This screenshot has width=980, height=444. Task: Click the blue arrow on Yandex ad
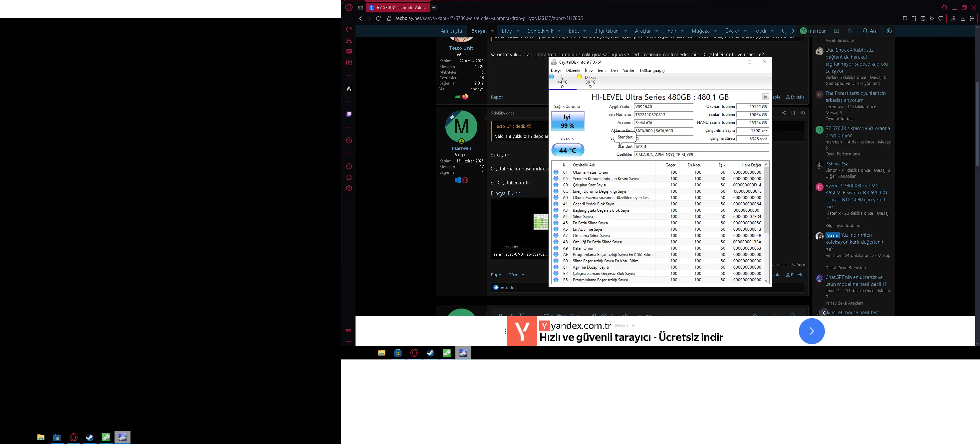coord(812,331)
